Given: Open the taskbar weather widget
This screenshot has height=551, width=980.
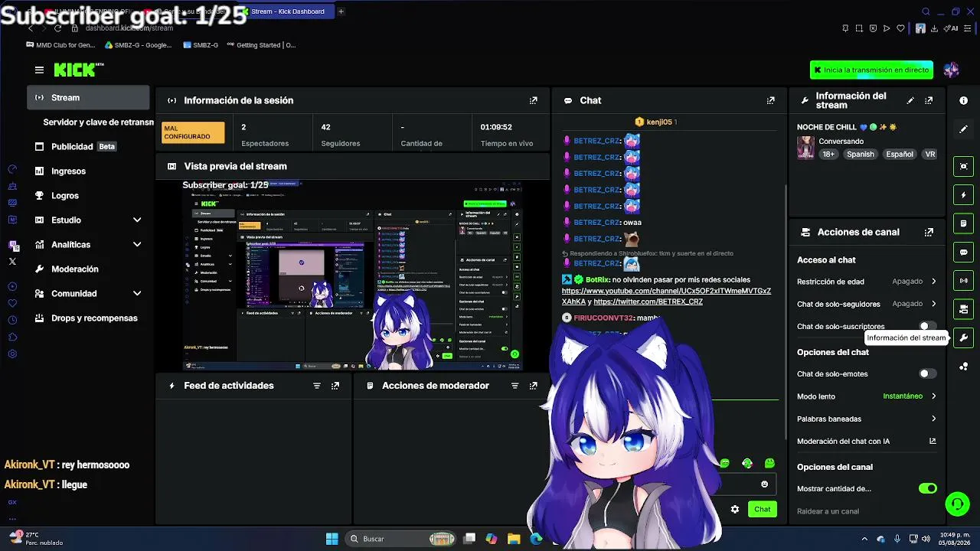Looking at the screenshot, I should coord(35,539).
